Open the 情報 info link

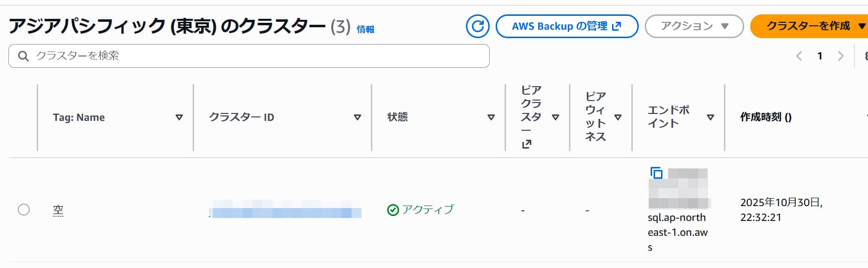click(365, 30)
